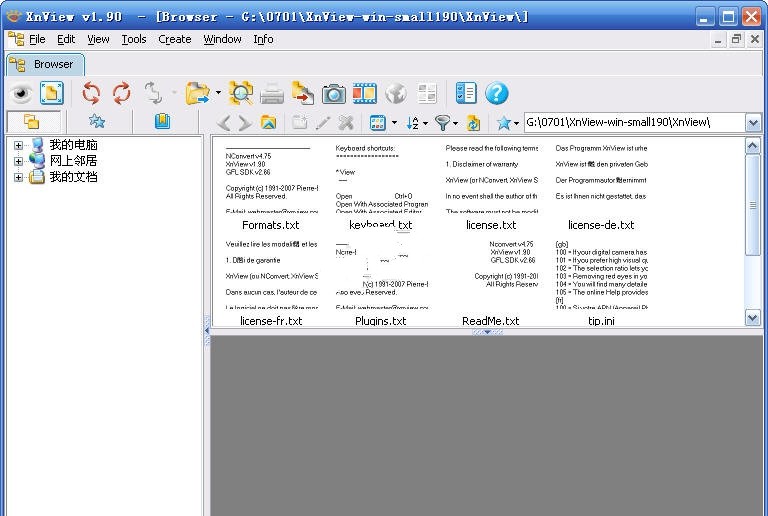Viewport: 768px width, 516px height.
Task: Click the Rename pencil icon
Action: click(x=323, y=122)
